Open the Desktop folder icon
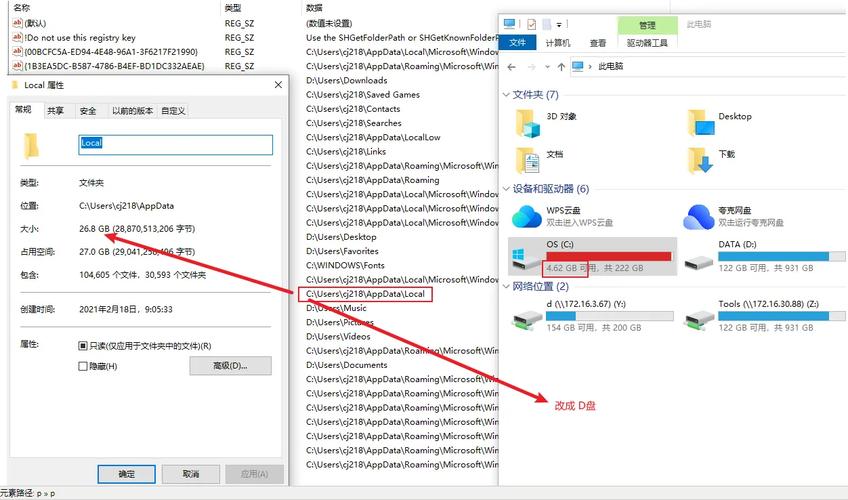 (700, 123)
